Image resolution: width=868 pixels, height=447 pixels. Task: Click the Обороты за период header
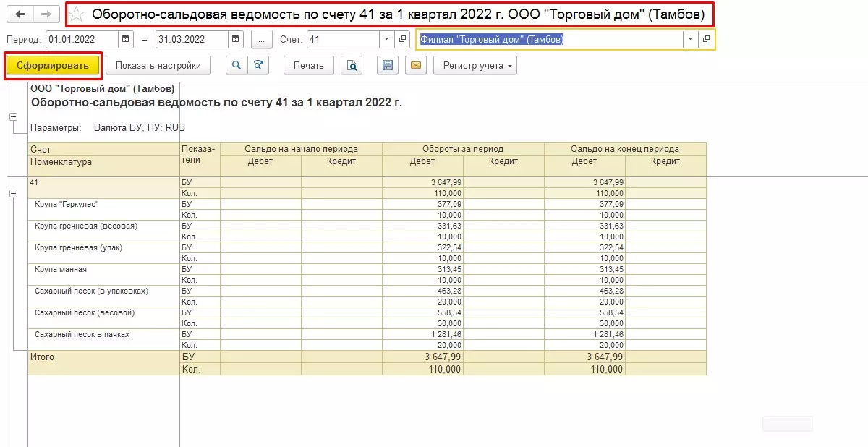[x=463, y=149]
